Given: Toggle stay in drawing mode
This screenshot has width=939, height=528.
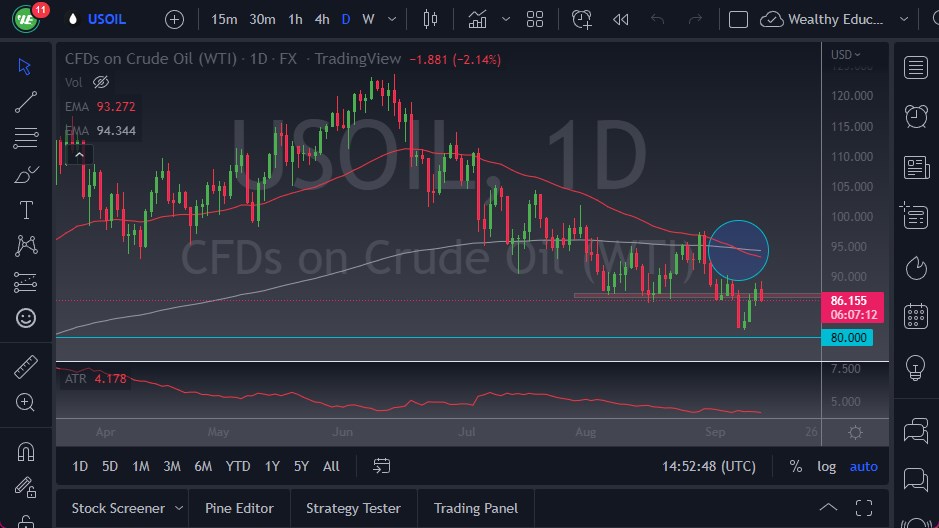Looking at the screenshot, I should 26,487.
